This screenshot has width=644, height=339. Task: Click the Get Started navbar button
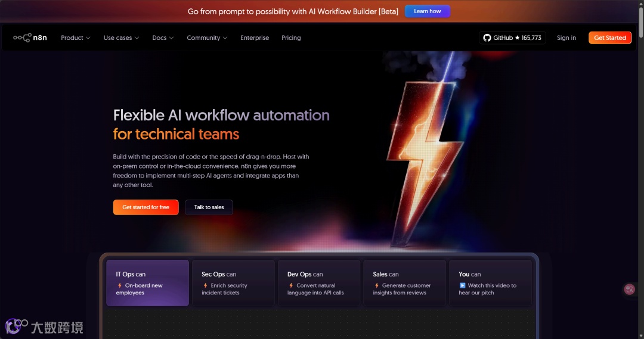(x=610, y=38)
